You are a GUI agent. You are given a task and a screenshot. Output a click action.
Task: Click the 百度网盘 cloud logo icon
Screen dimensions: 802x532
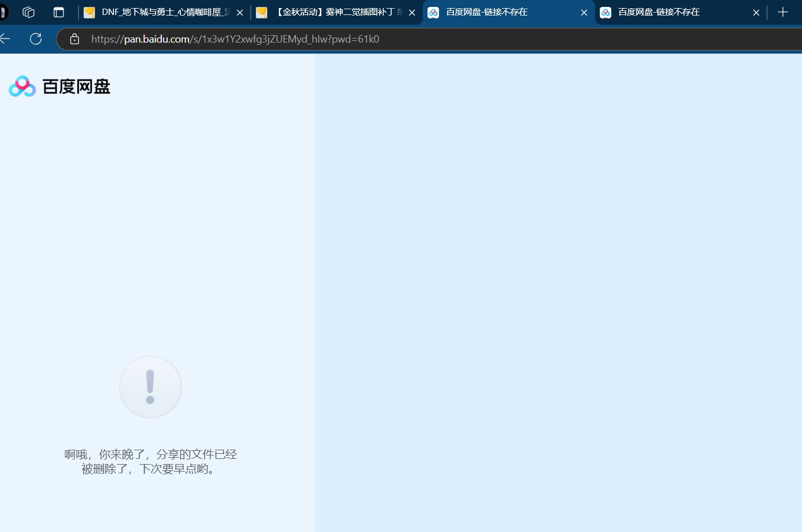[22, 86]
